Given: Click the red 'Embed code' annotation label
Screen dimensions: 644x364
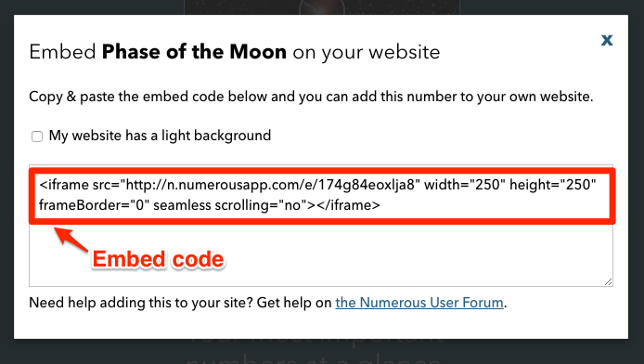Looking at the screenshot, I should click(158, 259).
